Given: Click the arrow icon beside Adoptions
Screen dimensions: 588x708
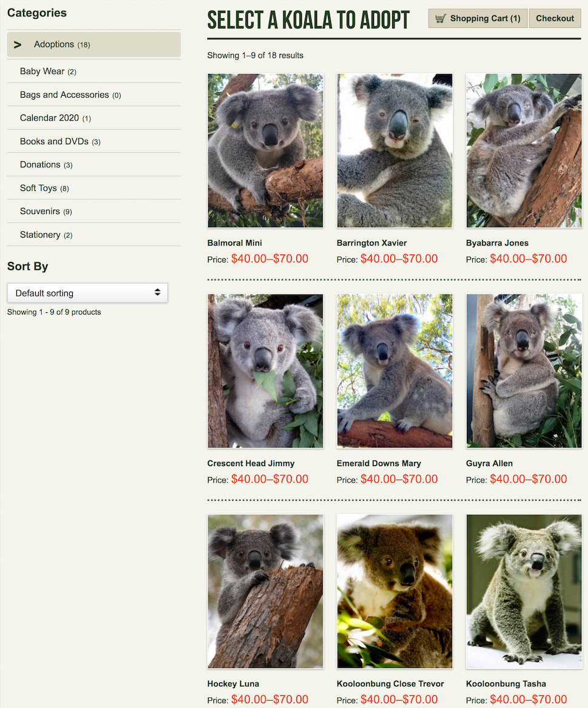Looking at the screenshot, I should 18,44.
